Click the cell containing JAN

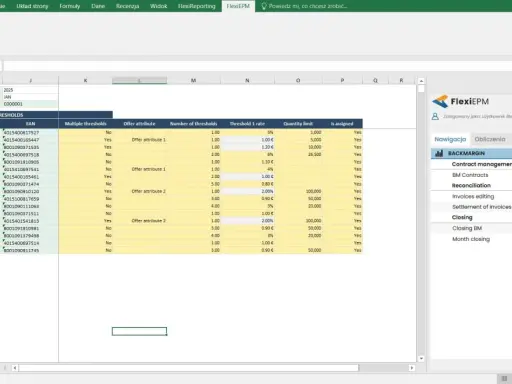pyautogui.click(x=30, y=97)
